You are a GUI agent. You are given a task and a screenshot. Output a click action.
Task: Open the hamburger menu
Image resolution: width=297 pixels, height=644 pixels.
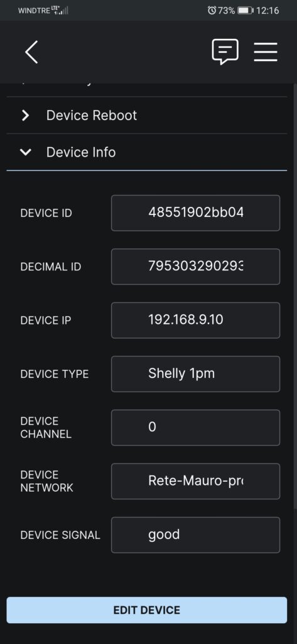tap(266, 52)
